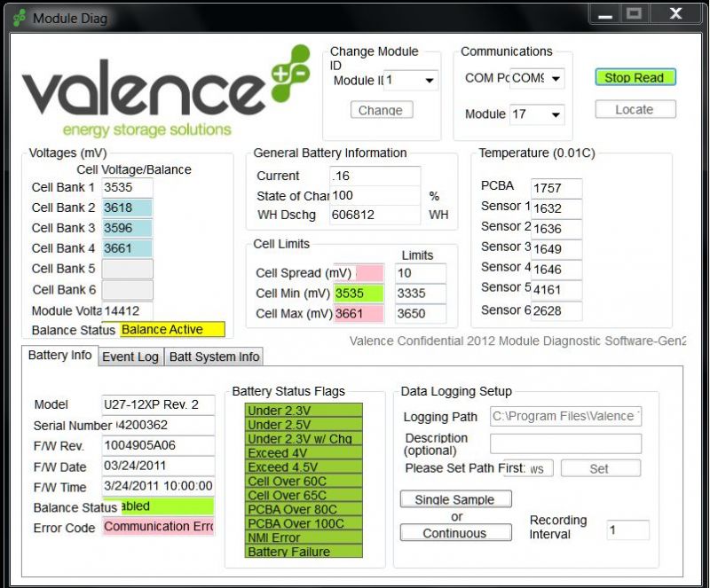This screenshot has width=710, height=588.
Task: Click the Recording Interval input field
Action: click(x=628, y=530)
